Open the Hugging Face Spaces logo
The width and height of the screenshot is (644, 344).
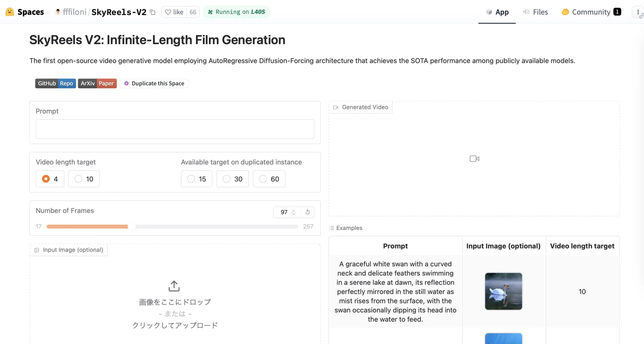tap(24, 12)
